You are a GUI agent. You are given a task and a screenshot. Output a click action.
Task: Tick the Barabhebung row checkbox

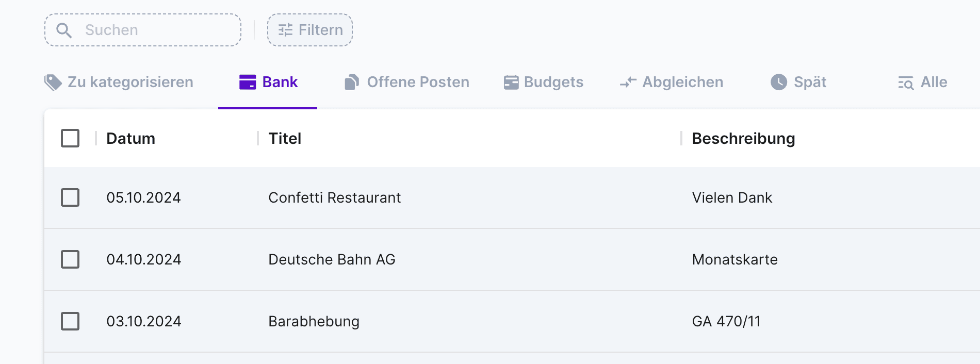[x=70, y=321]
